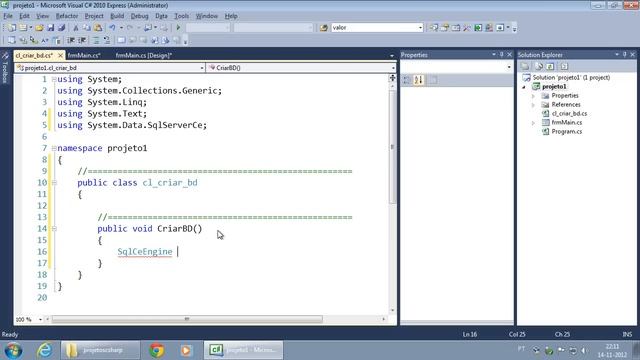Click the Find in Files icon beside valor box
This screenshot has width=640, height=360.
pos(324,28)
